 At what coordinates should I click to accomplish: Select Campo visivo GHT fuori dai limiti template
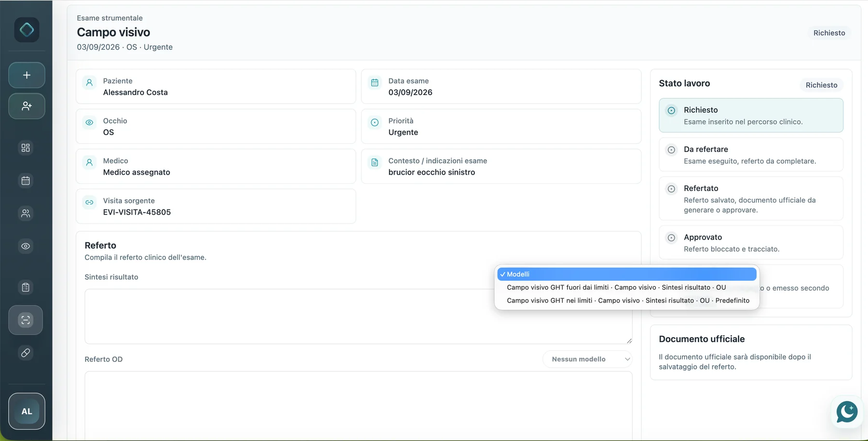point(627,287)
